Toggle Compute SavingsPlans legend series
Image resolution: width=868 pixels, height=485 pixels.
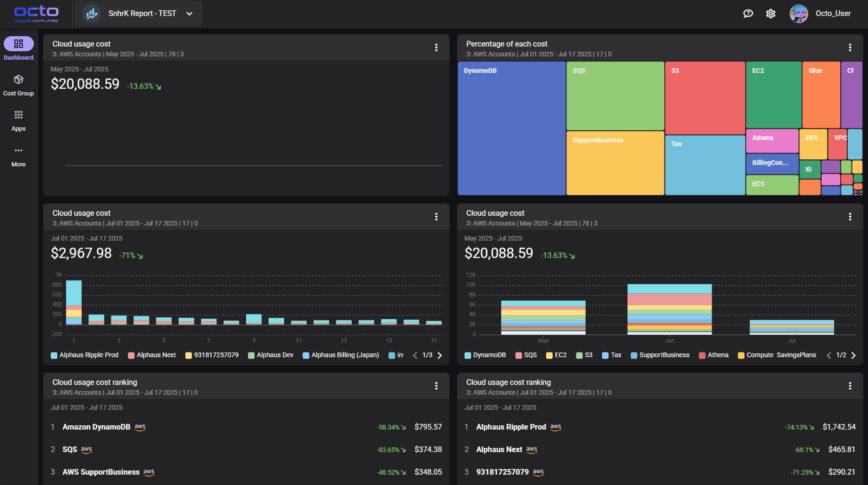[777, 355]
